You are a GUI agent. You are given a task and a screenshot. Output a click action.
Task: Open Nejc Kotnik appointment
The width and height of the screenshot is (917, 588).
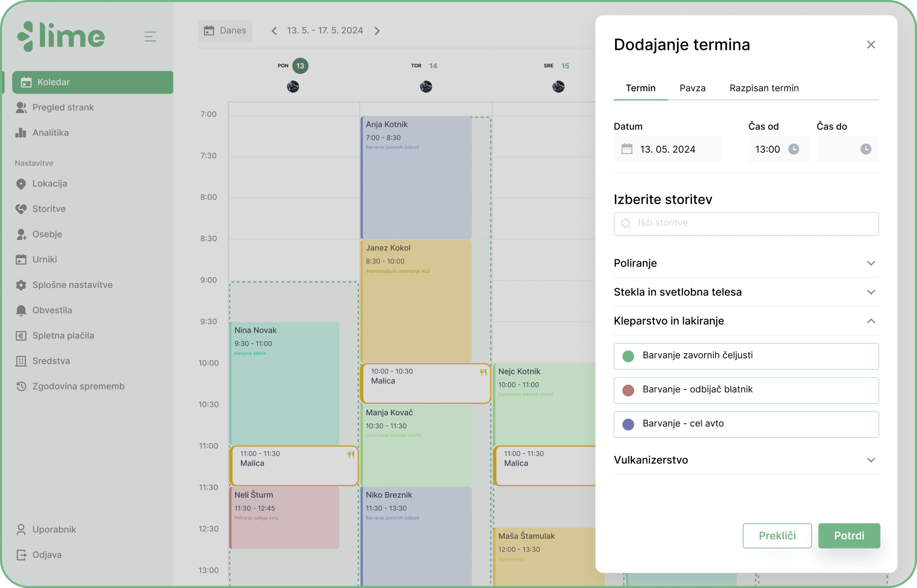pos(544,404)
